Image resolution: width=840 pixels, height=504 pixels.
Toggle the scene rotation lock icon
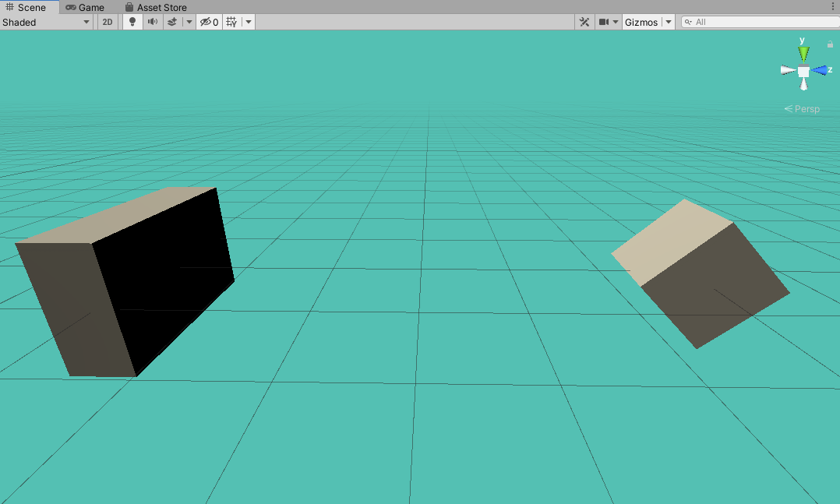click(x=830, y=44)
